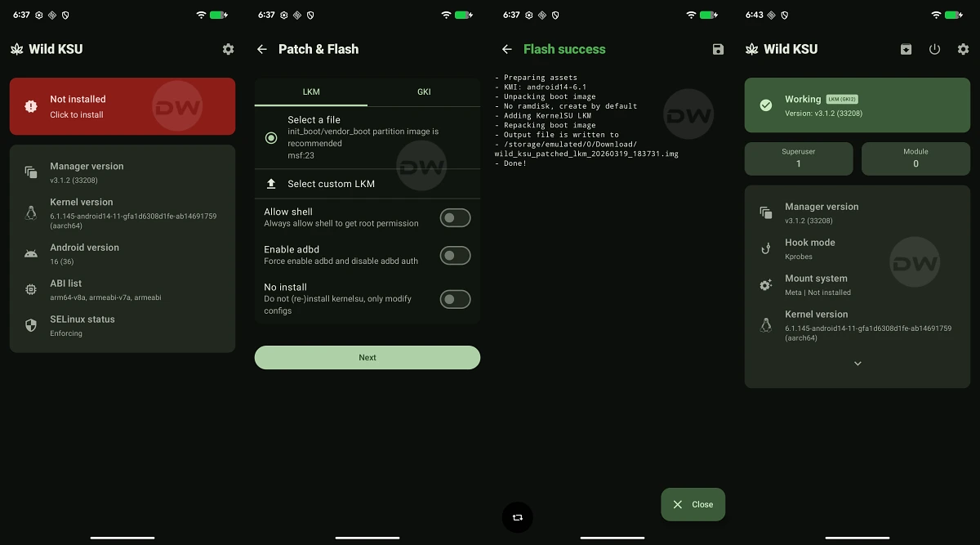Turn on the Enable adbd toggle
Image resolution: width=980 pixels, height=545 pixels.
[x=455, y=256]
